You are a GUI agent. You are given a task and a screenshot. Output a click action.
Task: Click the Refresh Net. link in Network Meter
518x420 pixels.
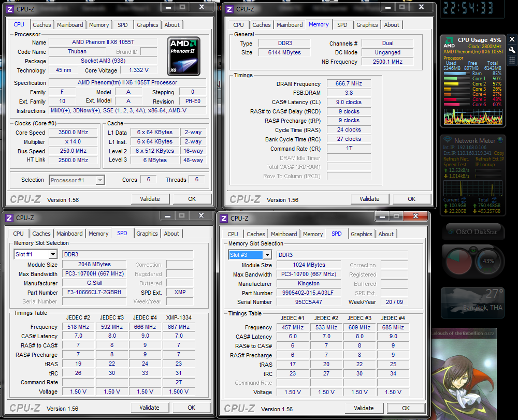[456, 159]
